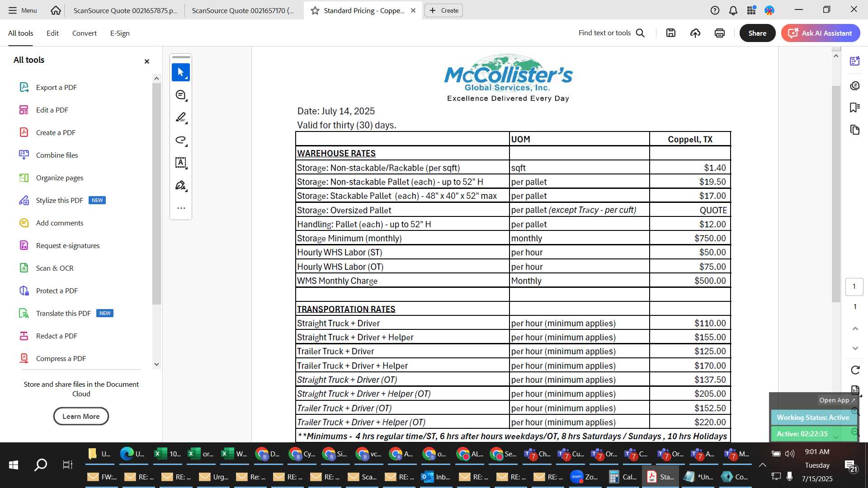Viewport: 868px width, 488px height.
Task: Open AI Assistant panel icon on right rail
Action: [854, 61]
